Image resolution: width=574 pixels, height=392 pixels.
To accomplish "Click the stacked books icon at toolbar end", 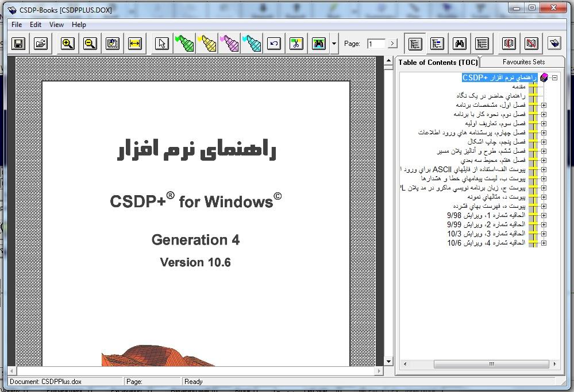I will click(554, 44).
